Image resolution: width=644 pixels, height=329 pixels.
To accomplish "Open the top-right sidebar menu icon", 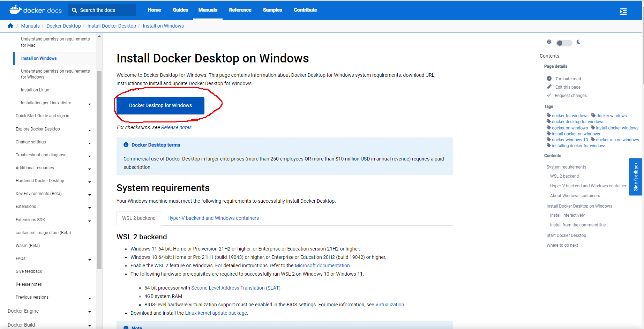I will click(x=623, y=12).
